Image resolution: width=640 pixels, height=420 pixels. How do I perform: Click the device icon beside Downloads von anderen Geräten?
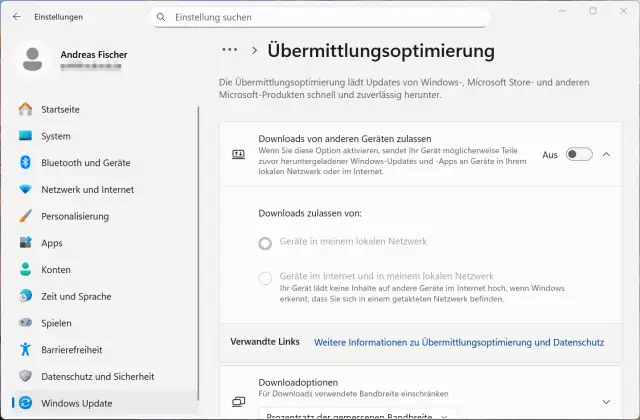pyautogui.click(x=238, y=154)
